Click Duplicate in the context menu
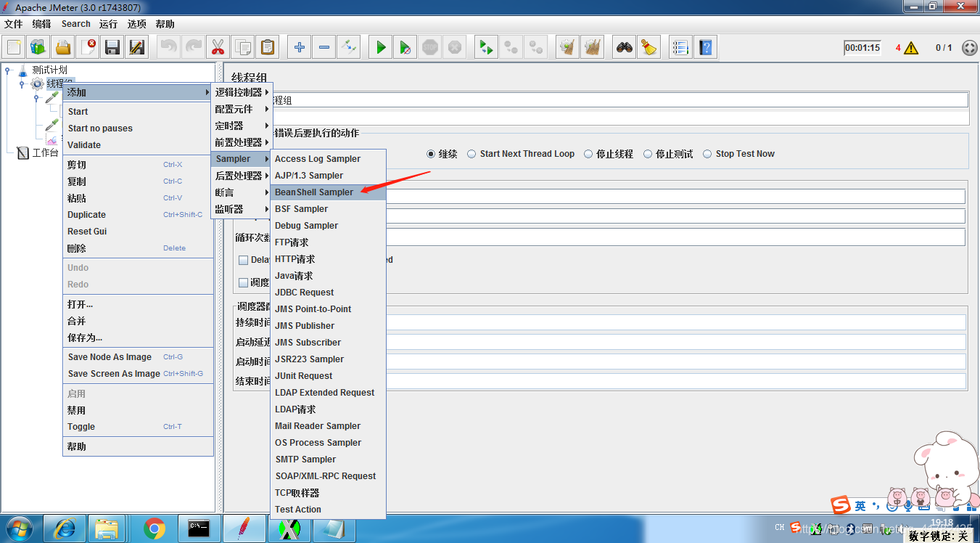This screenshot has width=980, height=543. coord(139,215)
